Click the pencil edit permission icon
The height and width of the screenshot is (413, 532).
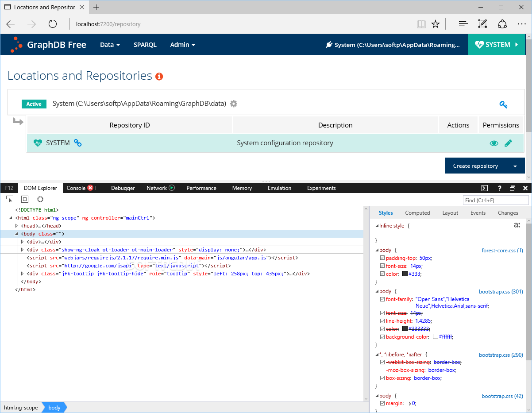508,143
